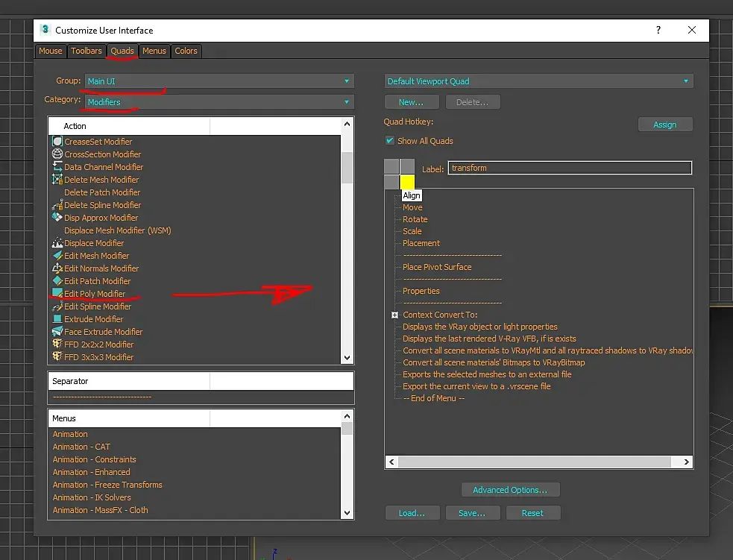
Task: Click the Displace Modifier icon
Action: point(57,242)
